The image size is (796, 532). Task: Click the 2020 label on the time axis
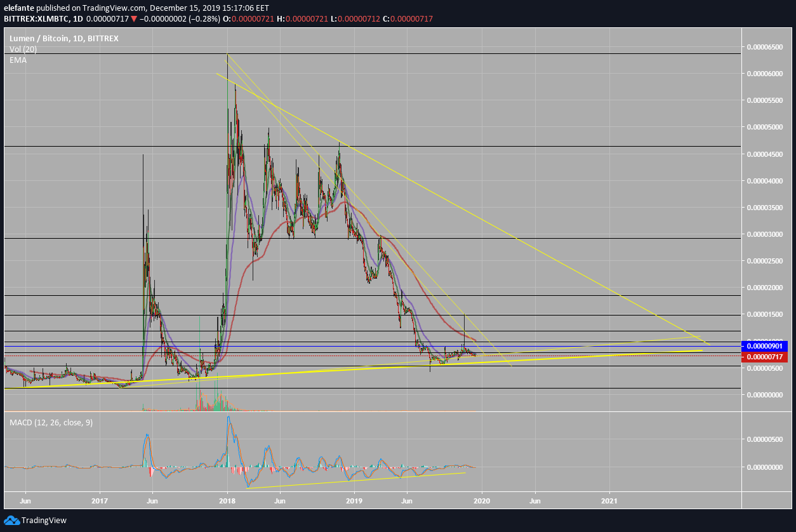(x=482, y=500)
